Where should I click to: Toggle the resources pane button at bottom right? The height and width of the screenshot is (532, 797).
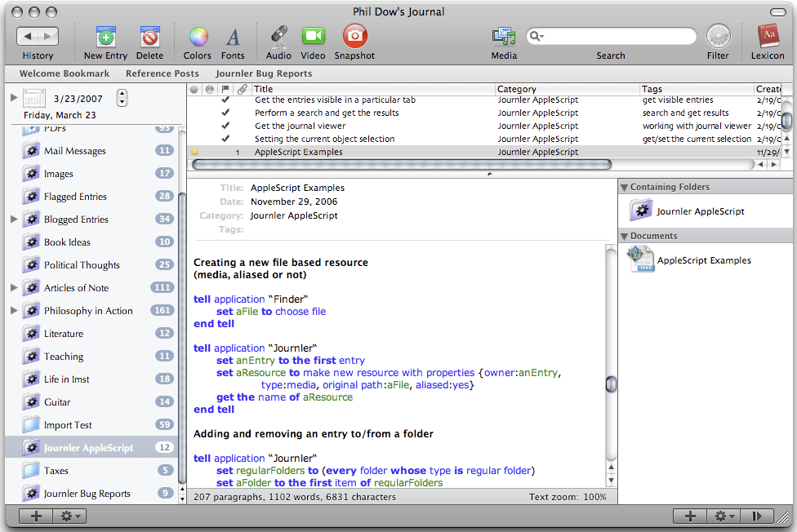point(757,516)
